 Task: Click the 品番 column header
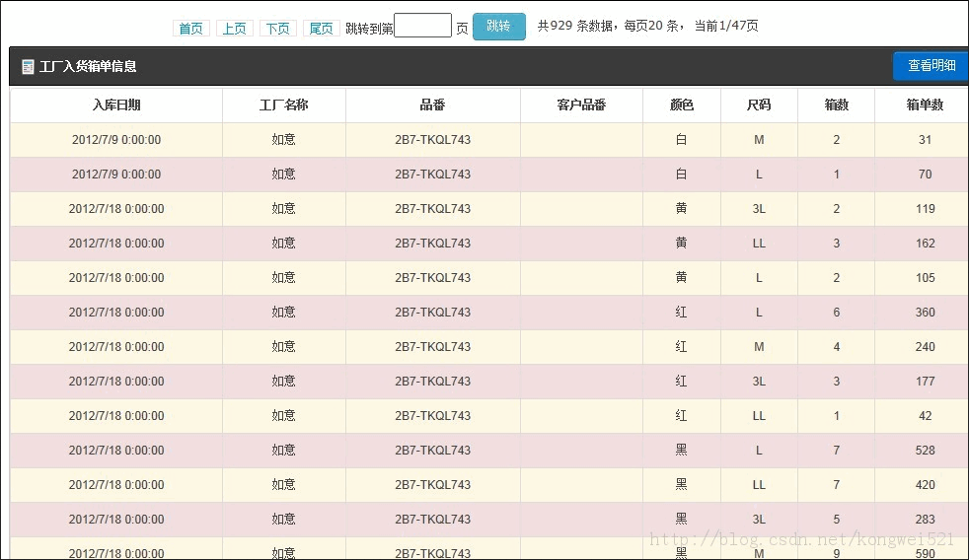pos(432,105)
